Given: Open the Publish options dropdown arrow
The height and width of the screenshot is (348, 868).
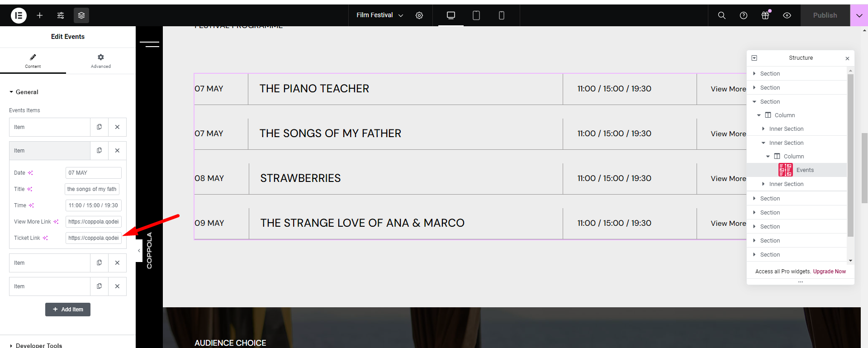Looking at the screenshot, I should pyautogui.click(x=859, y=15).
